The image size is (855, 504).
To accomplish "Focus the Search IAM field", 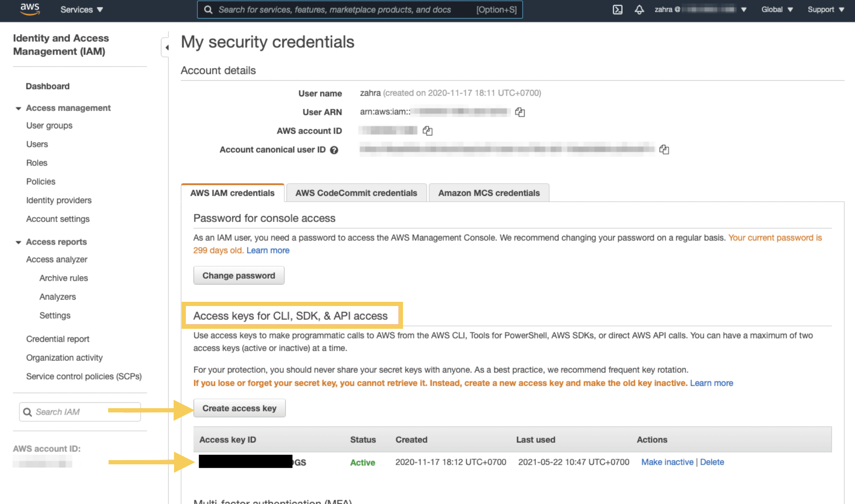I will (80, 412).
